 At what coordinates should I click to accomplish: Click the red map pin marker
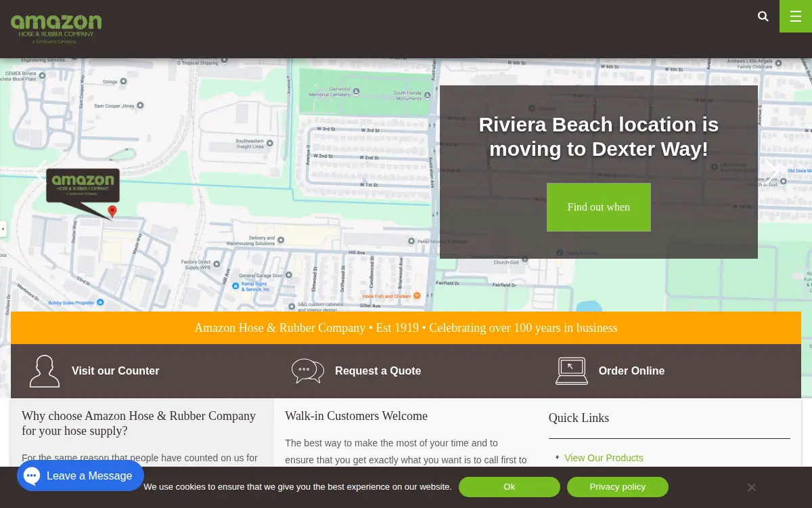pos(112,211)
